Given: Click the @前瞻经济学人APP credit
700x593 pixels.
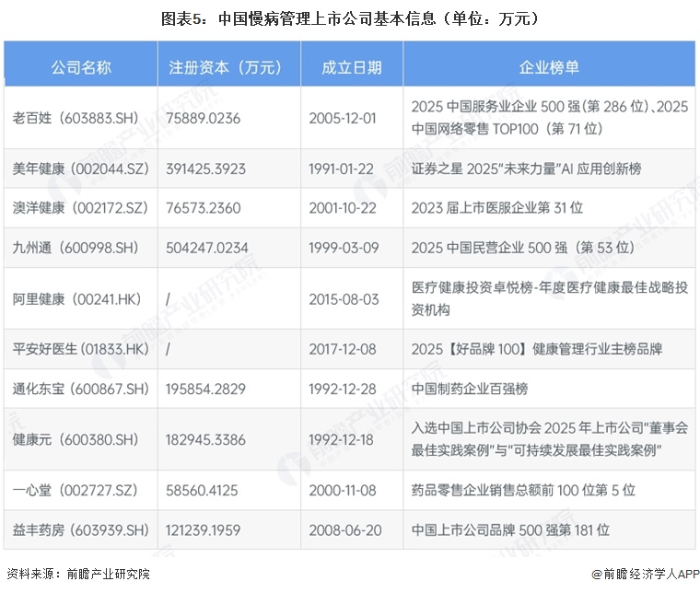Looking at the screenshot, I should tap(646, 574).
